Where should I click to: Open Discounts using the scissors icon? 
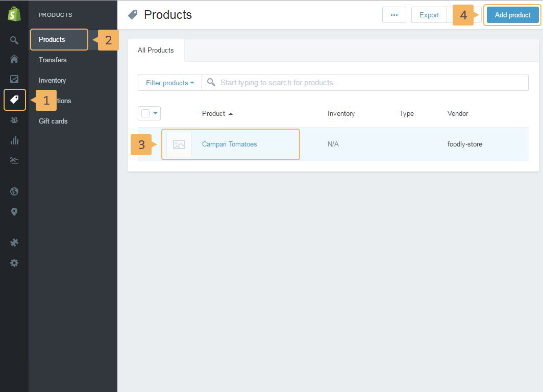point(14,160)
